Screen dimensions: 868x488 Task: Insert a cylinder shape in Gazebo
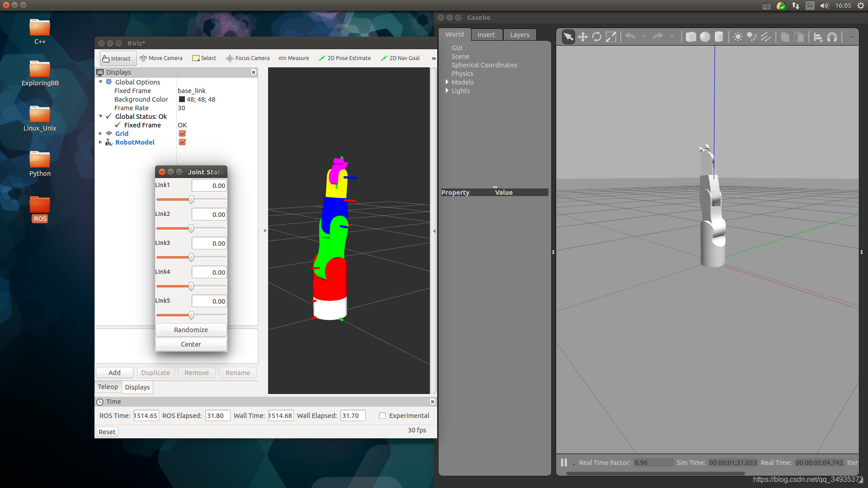click(718, 37)
